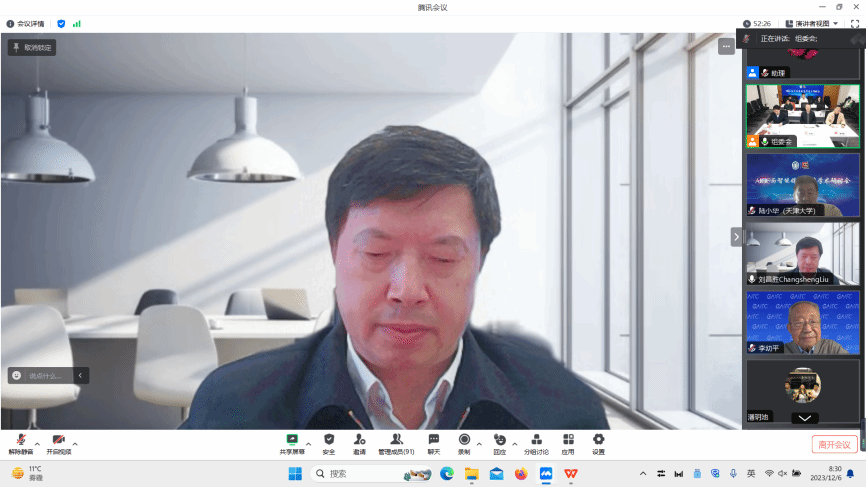Open the speaker view (演讲者视图) dropdown
866x487 pixels.
[812, 23]
